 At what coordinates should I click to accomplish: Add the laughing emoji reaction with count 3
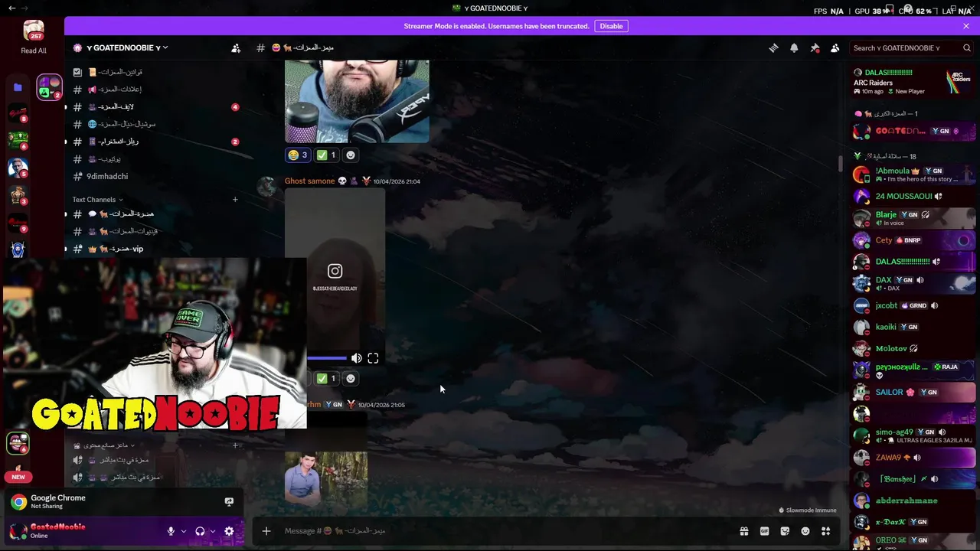point(298,155)
